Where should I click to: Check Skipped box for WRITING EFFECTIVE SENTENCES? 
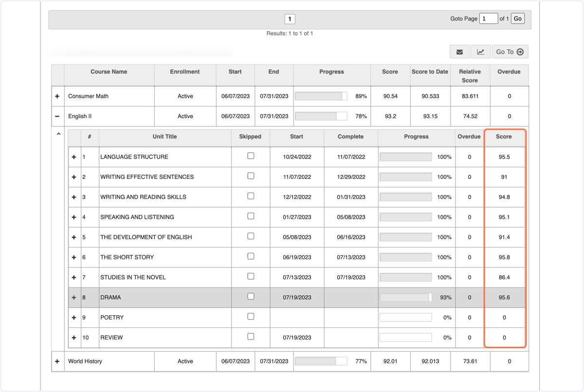coord(251,176)
